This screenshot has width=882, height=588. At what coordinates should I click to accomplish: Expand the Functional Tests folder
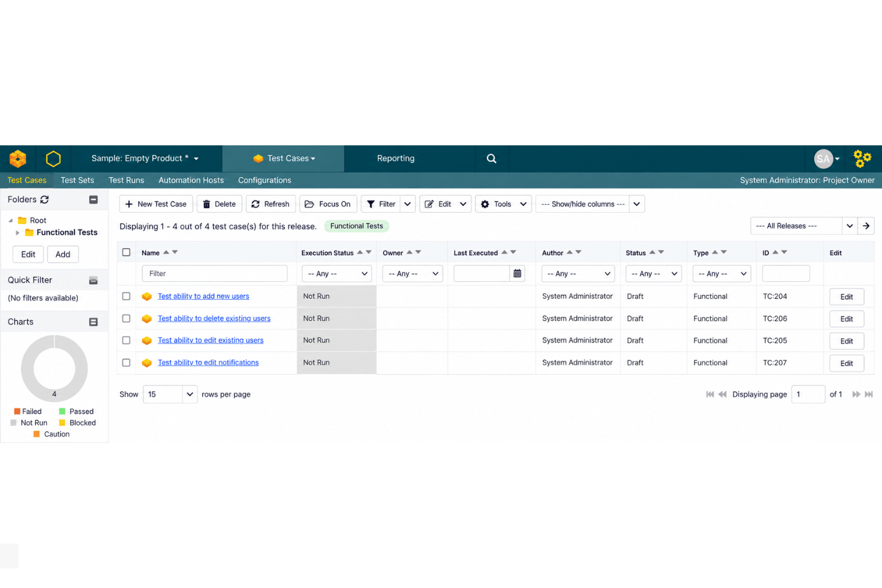click(17, 233)
